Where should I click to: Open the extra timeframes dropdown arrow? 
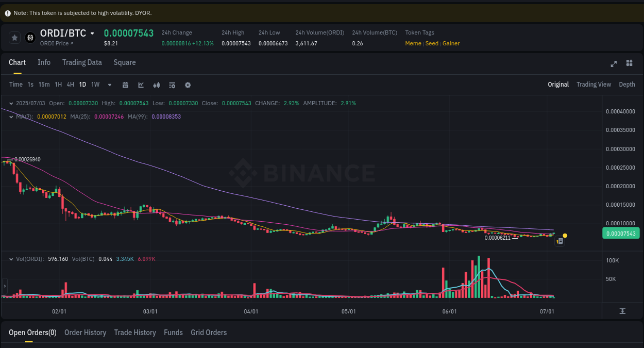[109, 85]
